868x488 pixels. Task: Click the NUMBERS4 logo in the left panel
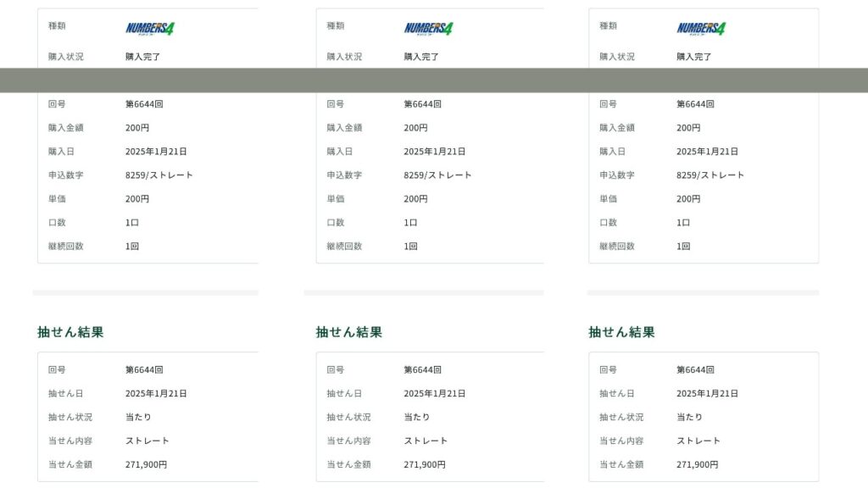150,29
